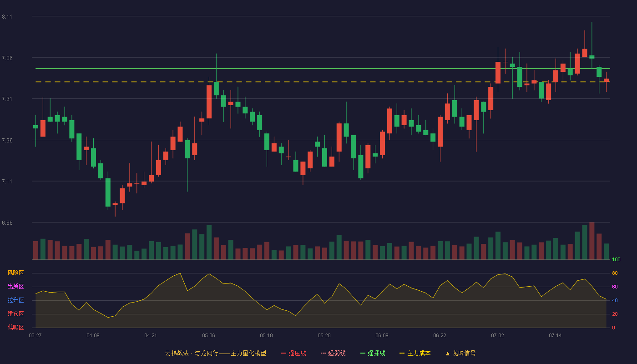Click the orange 80 indicator axis value
Viewport: 637px width, 364px height.
615,273
